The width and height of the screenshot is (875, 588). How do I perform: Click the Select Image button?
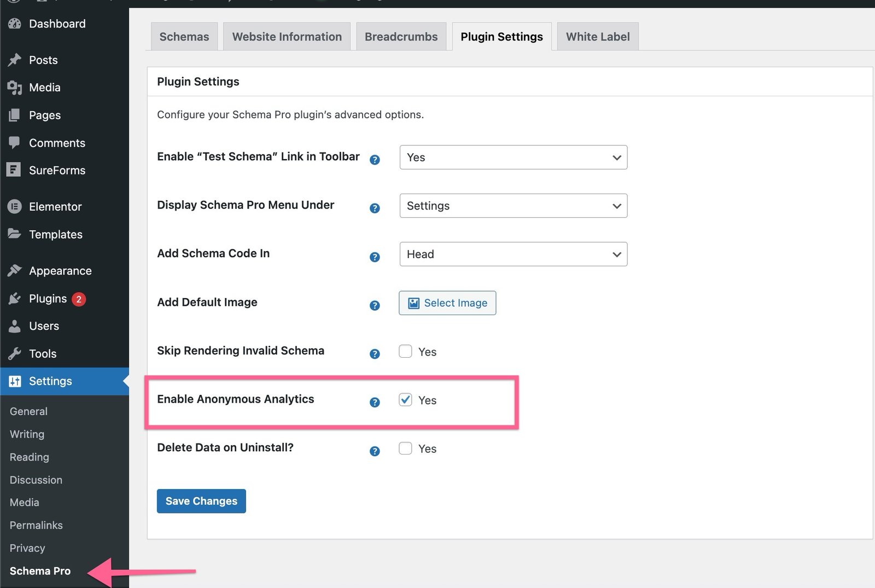pos(447,303)
